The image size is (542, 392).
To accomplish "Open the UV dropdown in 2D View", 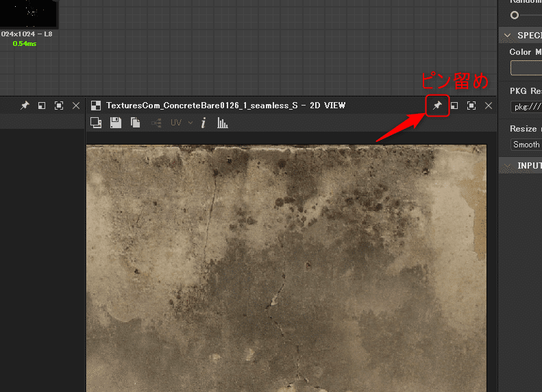I will [x=182, y=123].
